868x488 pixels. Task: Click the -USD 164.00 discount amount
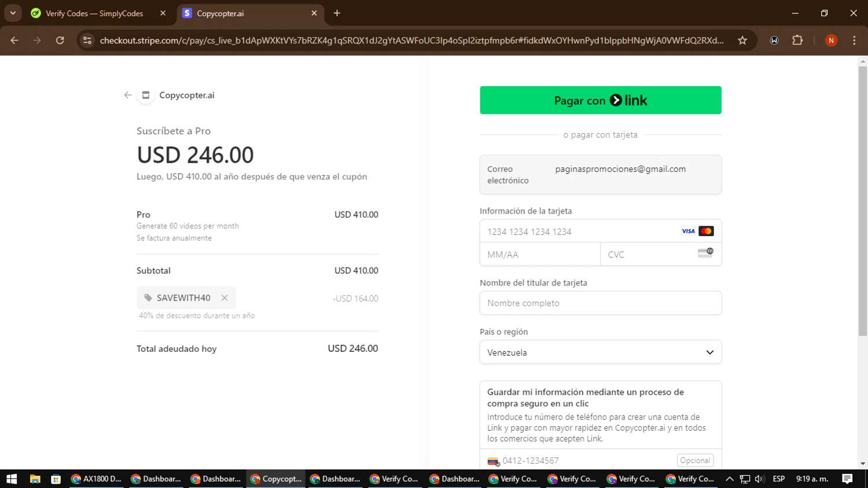tap(355, 299)
